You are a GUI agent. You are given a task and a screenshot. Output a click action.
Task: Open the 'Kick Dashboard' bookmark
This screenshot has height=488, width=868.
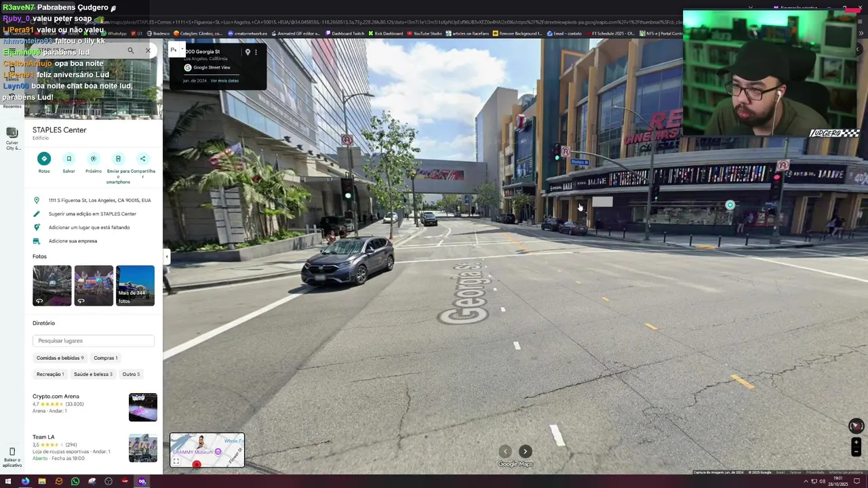pos(386,33)
